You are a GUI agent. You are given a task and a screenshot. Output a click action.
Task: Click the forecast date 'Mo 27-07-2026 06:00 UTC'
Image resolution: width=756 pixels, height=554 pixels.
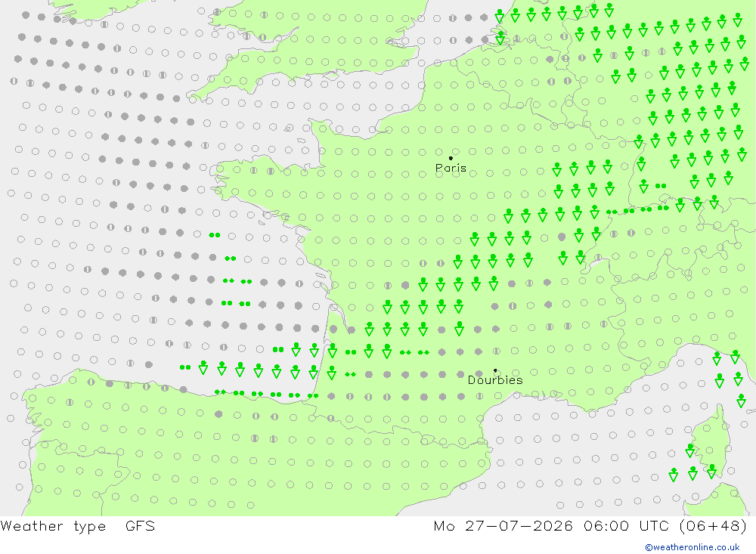tap(553, 526)
